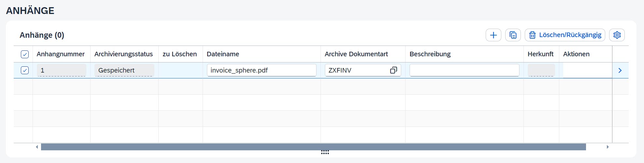Click the Archive Dokumentart ZXFINV combo box
Viewport: 644px width, 163px height.
pos(357,70)
